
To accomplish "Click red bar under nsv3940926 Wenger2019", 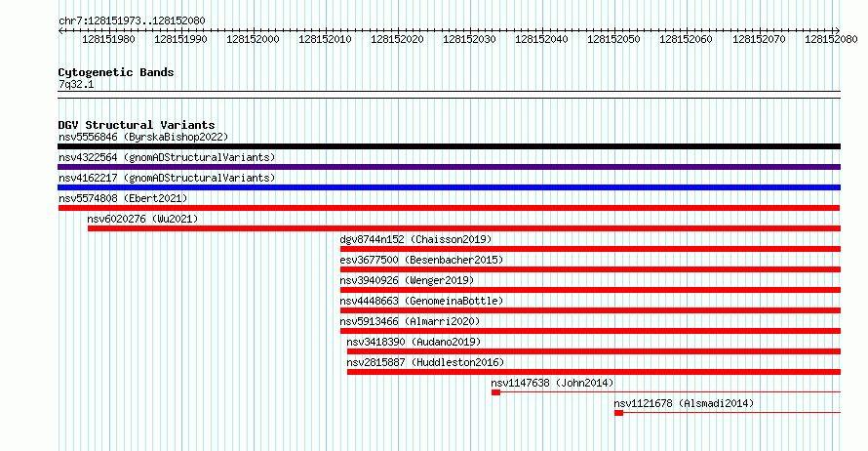I will pos(591,290).
